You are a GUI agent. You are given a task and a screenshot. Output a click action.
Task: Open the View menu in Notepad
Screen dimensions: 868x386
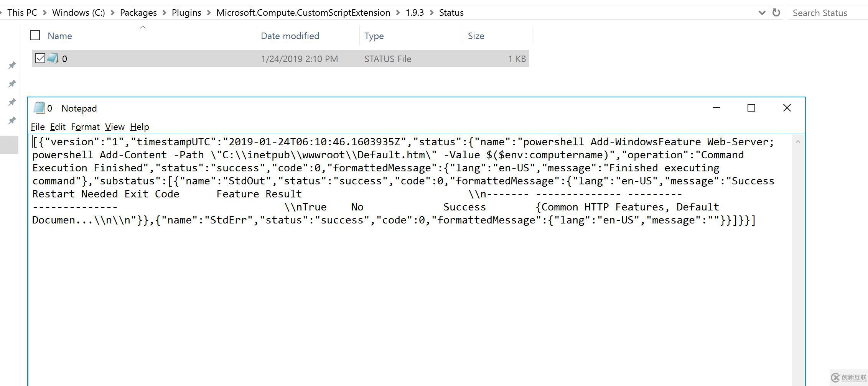[x=115, y=127]
